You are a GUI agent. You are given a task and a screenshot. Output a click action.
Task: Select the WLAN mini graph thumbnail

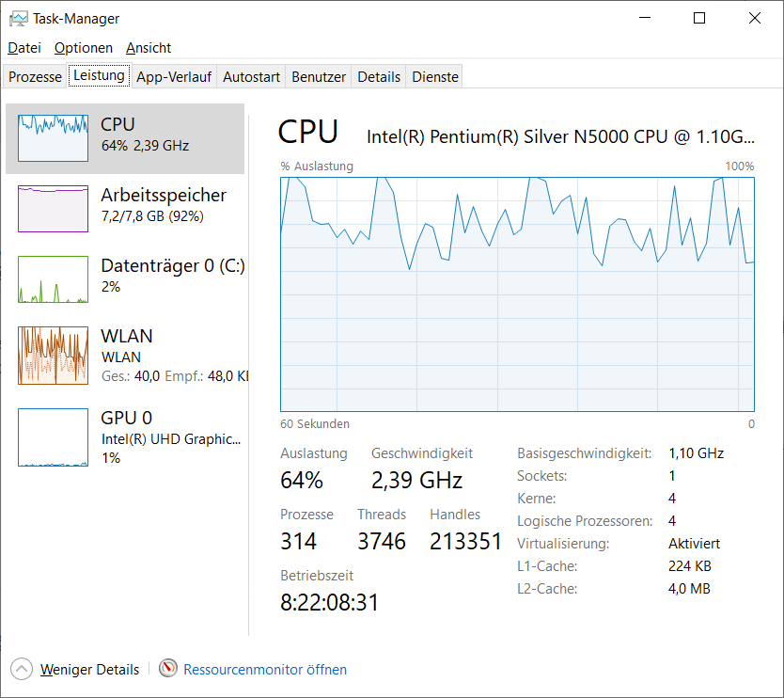53,356
